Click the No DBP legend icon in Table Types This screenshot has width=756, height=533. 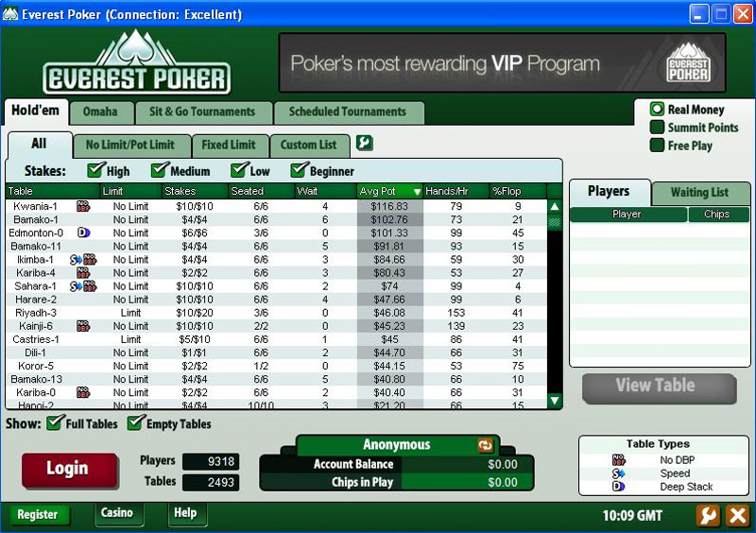point(619,459)
